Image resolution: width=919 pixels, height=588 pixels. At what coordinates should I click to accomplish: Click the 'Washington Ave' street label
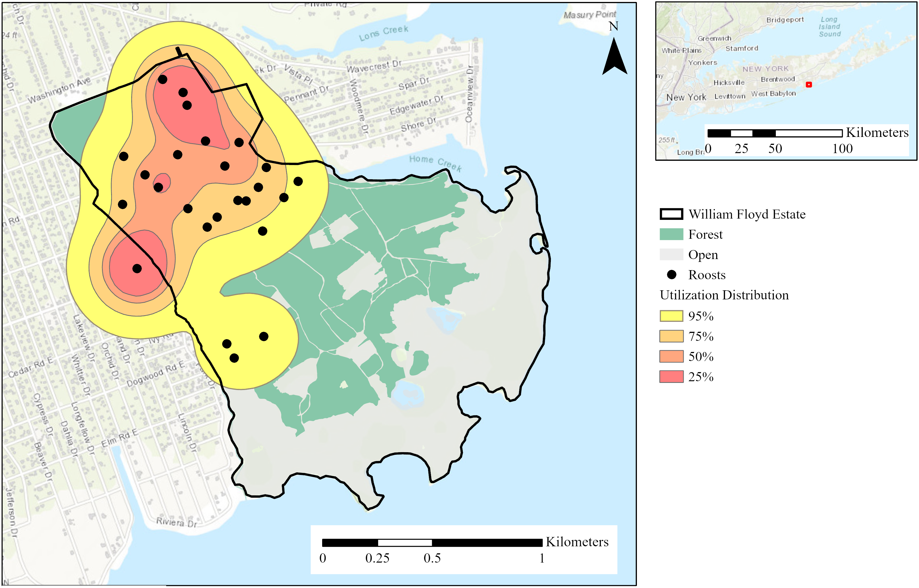pyautogui.click(x=59, y=90)
